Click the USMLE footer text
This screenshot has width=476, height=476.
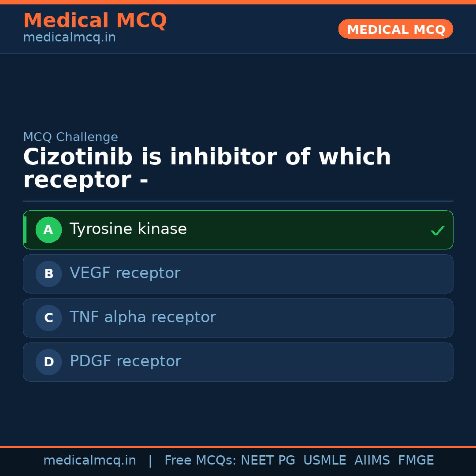[x=324, y=461]
